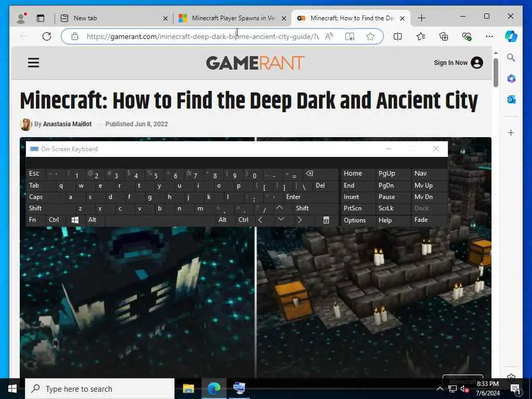Open File Explorer from taskbar
This screenshot has height=399, width=532.
pos(188,389)
